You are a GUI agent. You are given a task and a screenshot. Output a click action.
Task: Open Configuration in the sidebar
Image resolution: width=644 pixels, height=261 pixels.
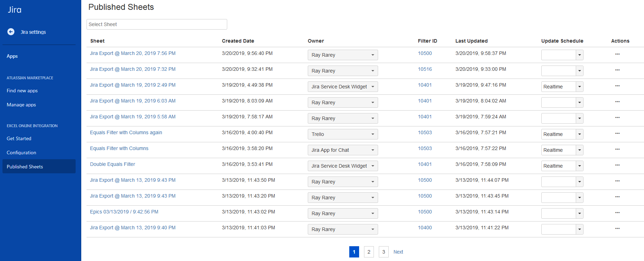pyautogui.click(x=21, y=153)
